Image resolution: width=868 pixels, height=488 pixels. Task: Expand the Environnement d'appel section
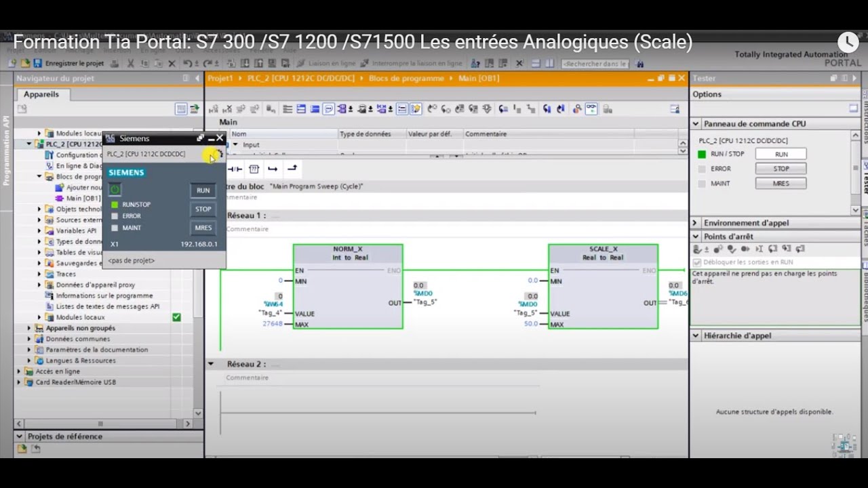point(696,223)
